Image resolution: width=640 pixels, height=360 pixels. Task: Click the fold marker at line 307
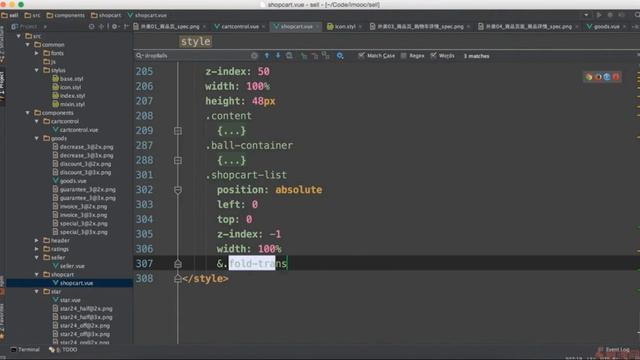coord(178,264)
